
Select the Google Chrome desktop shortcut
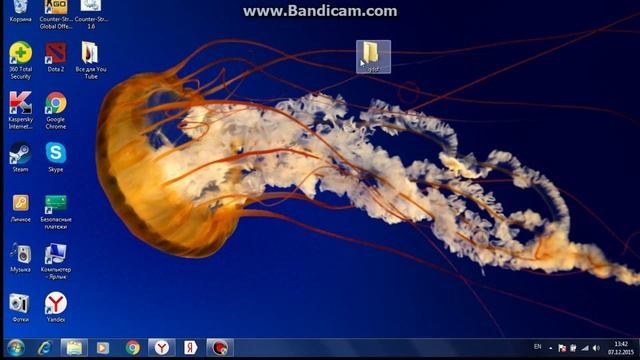pyautogui.click(x=56, y=110)
